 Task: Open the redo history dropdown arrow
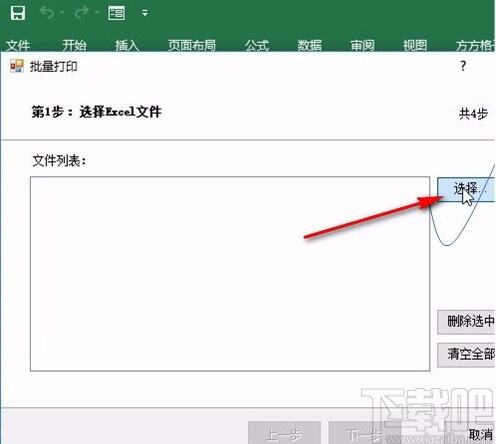(97, 13)
